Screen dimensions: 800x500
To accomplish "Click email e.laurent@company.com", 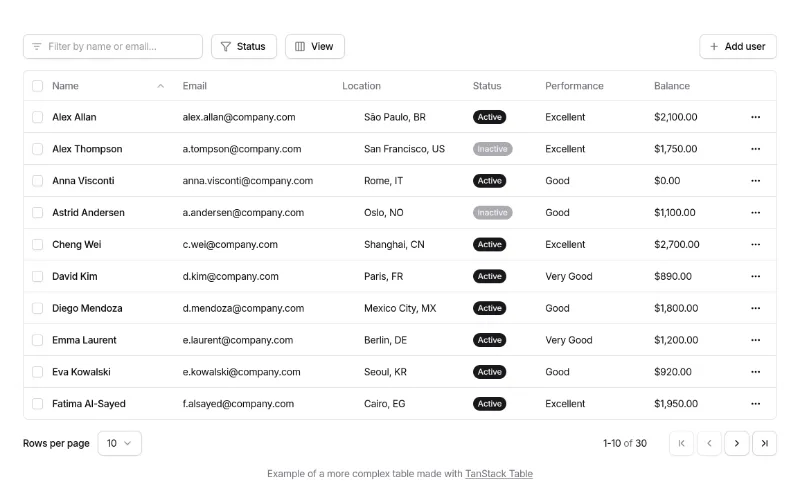I will pyautogui.click(x=238, y=340).
